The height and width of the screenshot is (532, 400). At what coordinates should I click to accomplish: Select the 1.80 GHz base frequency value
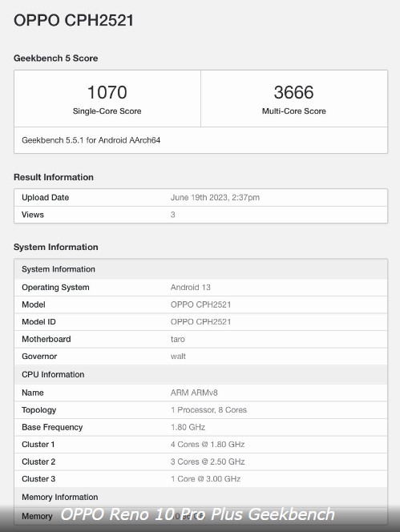[x=188, y=428]
